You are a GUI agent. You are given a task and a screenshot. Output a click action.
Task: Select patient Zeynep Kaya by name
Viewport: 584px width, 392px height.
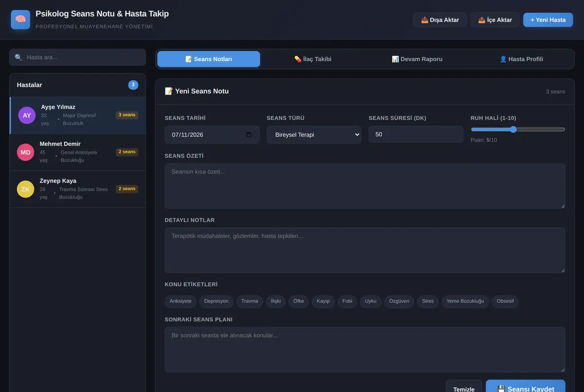(x=58, y=181)
